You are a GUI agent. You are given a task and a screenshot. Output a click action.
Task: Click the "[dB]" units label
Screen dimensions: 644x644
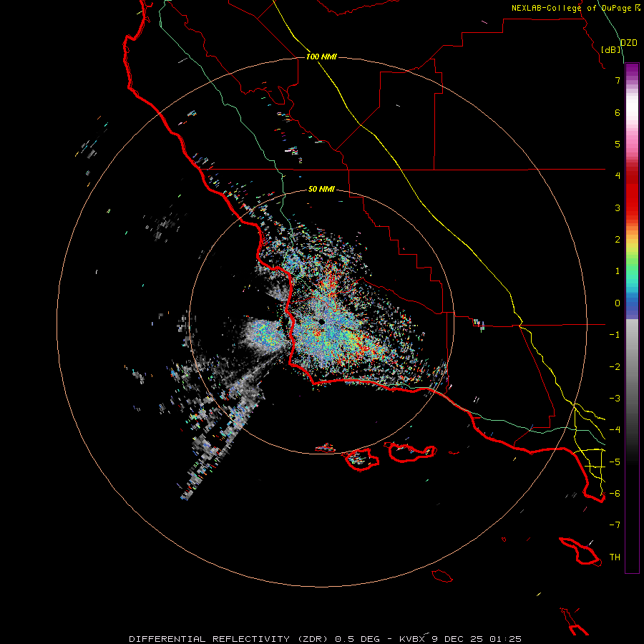point(611,49)
